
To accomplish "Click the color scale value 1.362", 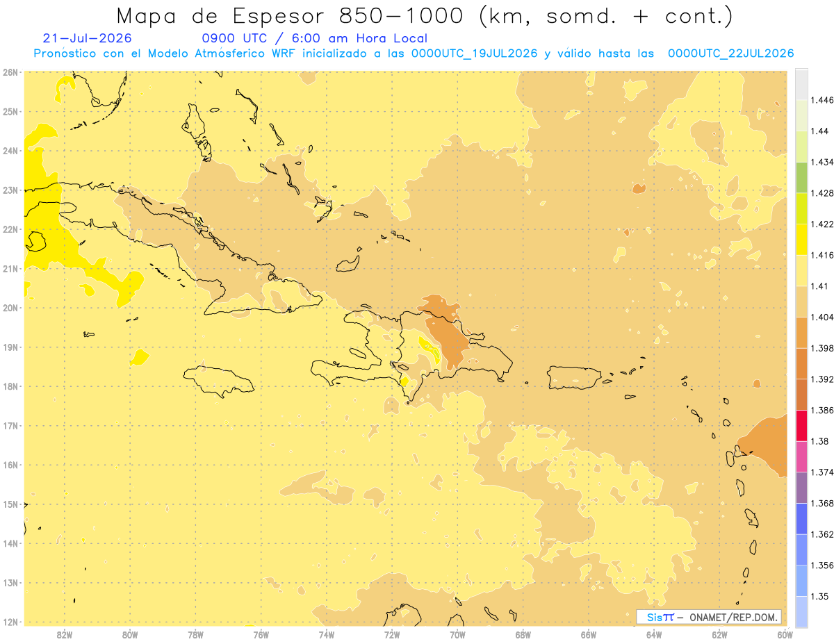I will (x=821, y=534).
